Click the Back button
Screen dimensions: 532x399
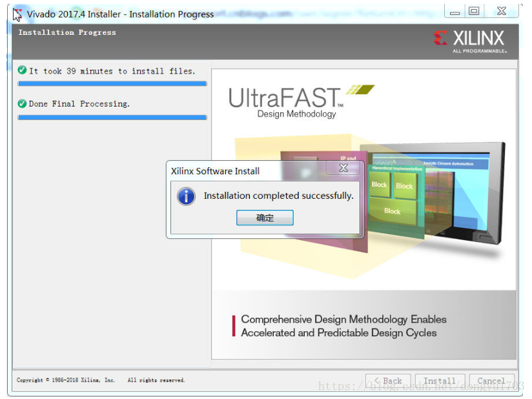pos(388,381)
